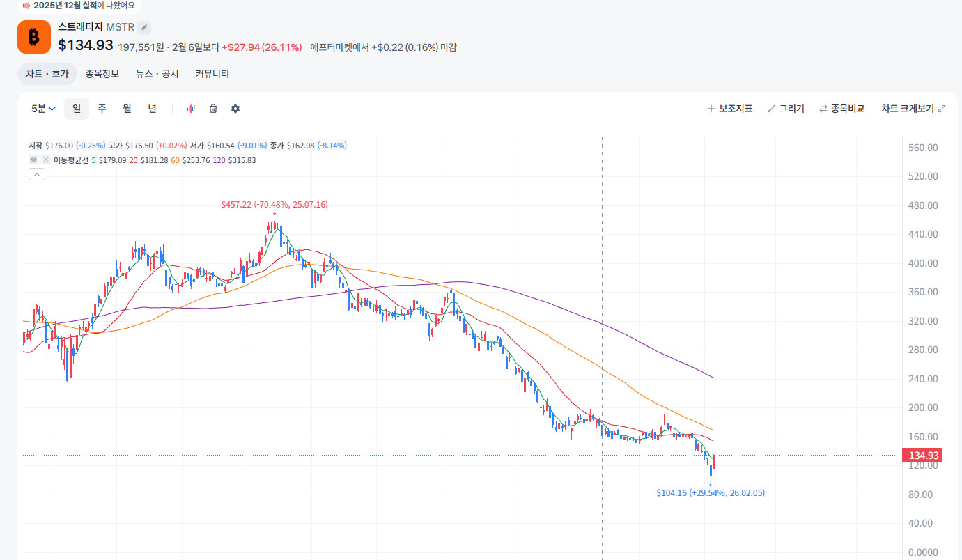
Task: Click the Strategy Bitcoin logo icon
Action: pos(34,37)
